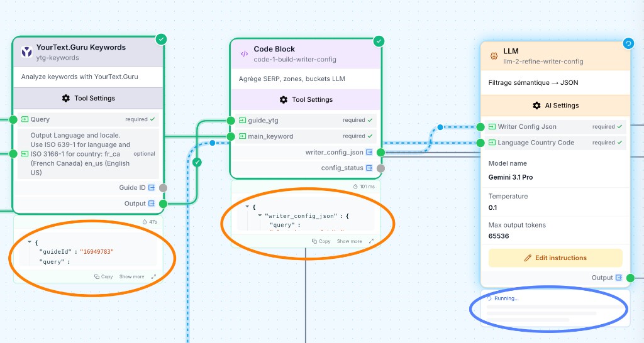Click the Max output tokens value 65536
This screenshot has width=644, height=343.
pyautogui.click(x=499, y=236)
